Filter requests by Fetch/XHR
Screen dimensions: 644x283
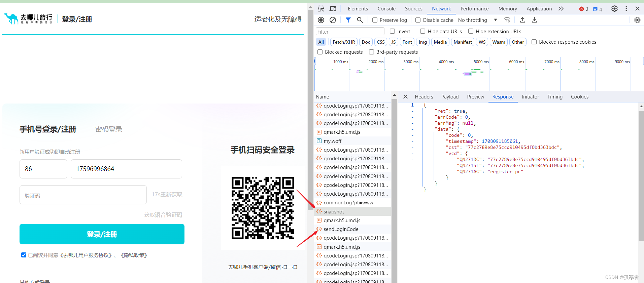point(344,42)
